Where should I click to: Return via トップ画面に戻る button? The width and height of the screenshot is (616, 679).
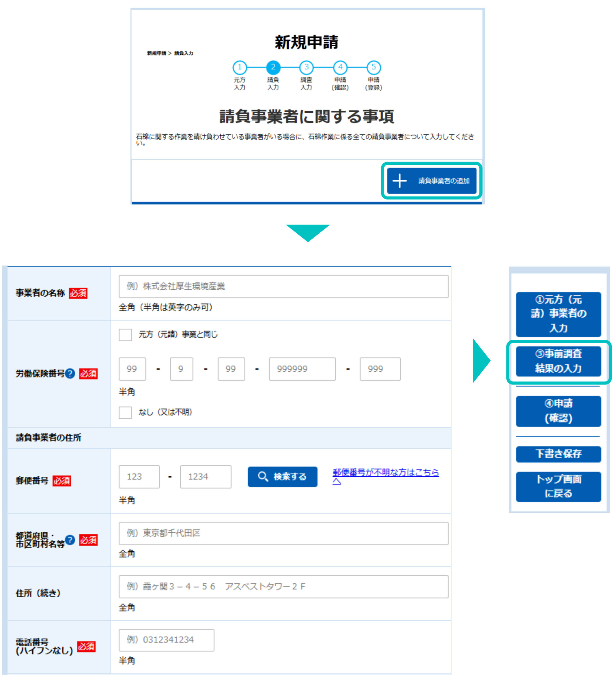(x=558, y=486)
